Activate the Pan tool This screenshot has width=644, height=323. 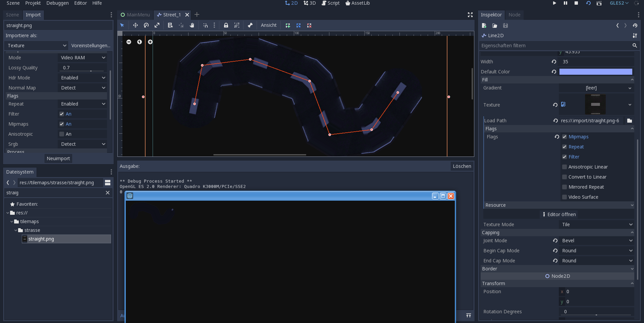[192, 25]
